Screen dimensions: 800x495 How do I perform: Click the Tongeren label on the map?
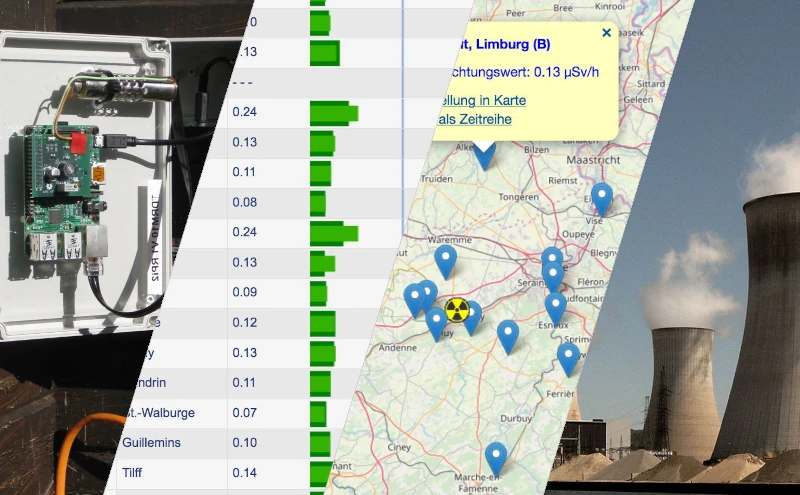click(518, 197)
